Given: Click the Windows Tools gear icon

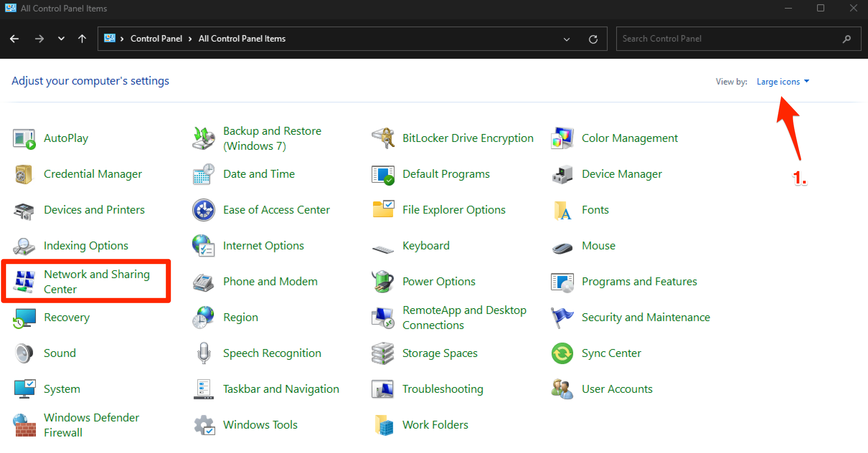Looking at the screenshot, I should 204,425.
